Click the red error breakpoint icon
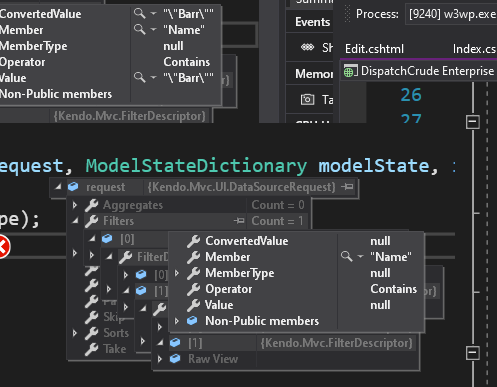 click(x=3, y=247)
